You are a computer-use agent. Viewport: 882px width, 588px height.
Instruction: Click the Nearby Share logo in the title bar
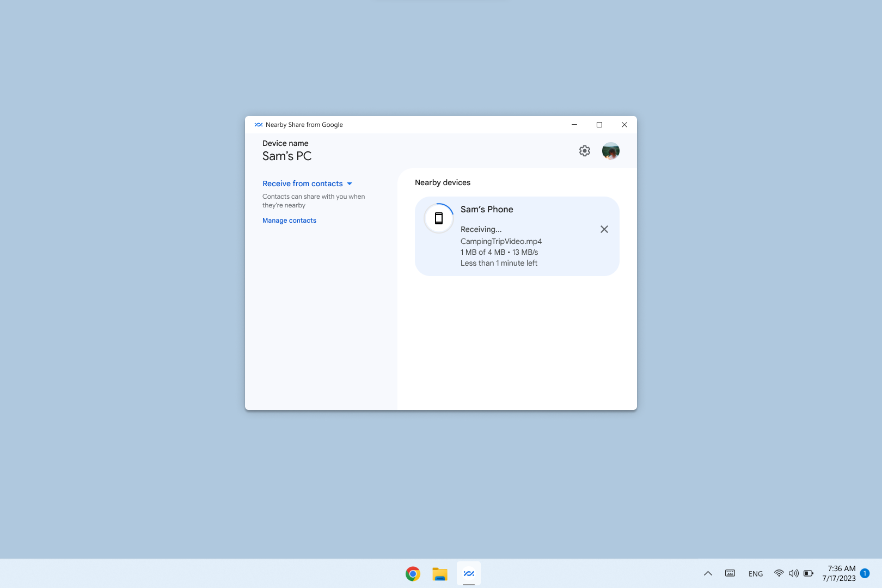point(258,125)
